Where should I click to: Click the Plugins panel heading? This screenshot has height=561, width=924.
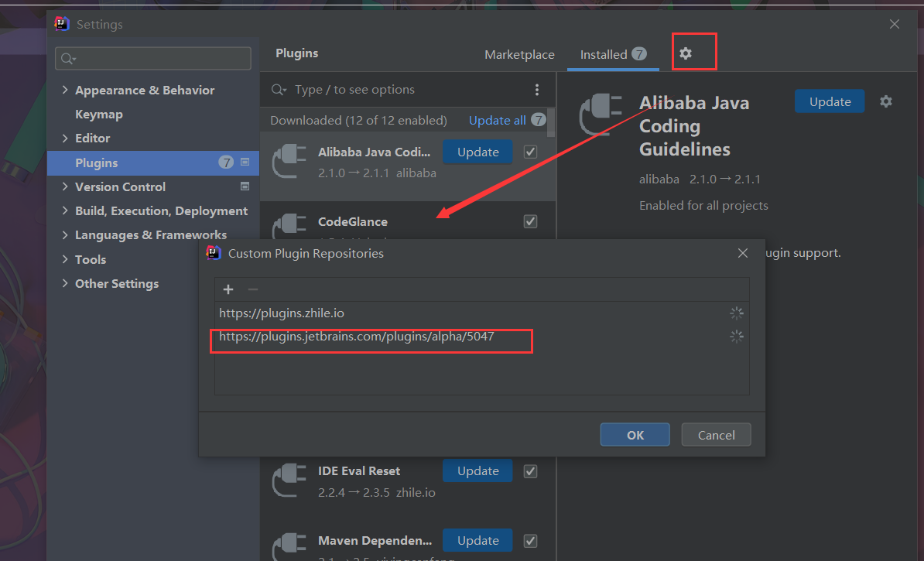[297, 53]
